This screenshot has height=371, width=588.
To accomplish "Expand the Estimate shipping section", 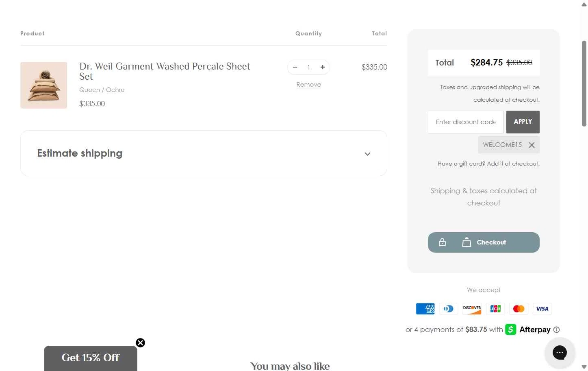I will (x=204, y=153).
